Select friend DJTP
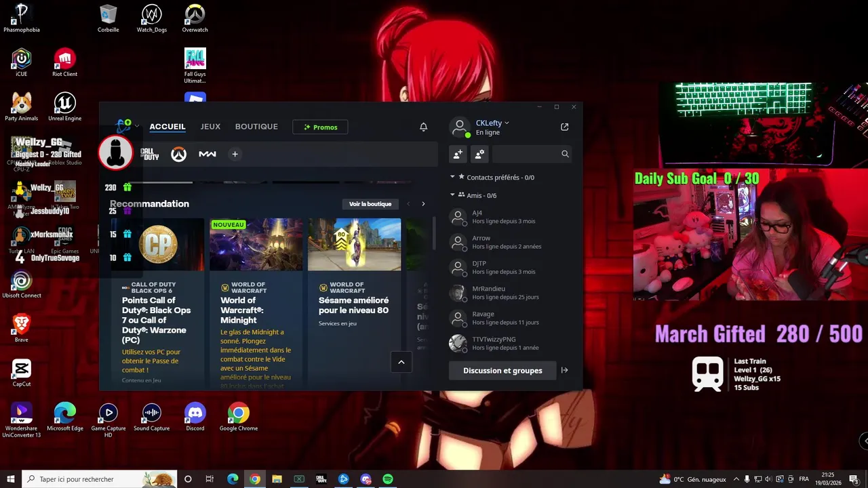Viewport: 868px width, 488px height. [x=510, y=268]
